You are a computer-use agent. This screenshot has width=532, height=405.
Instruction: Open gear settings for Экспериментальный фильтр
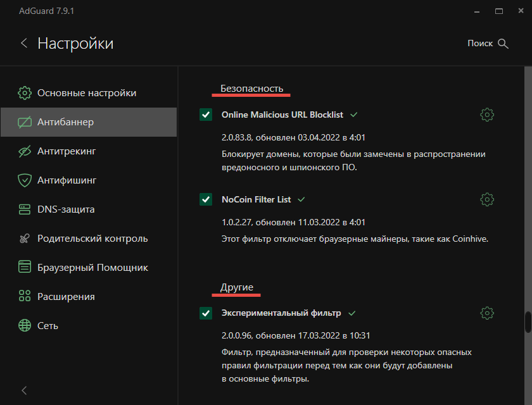(x=487, y=313)
